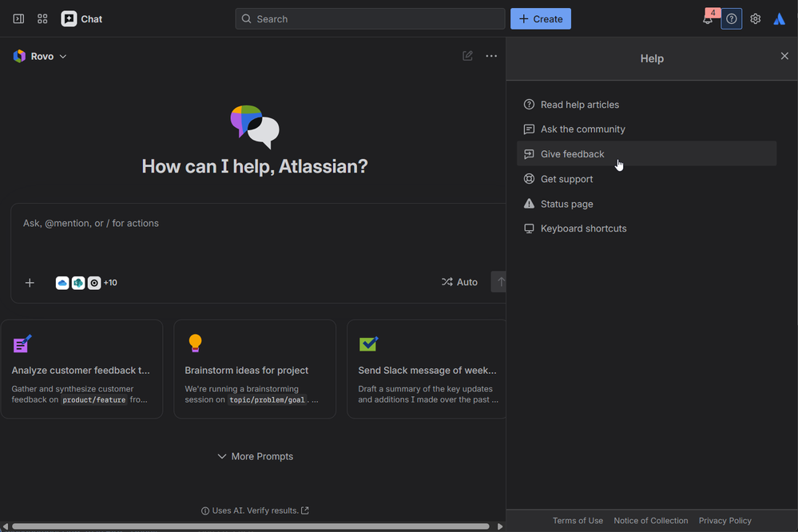Click the checkmark icon on Slack card
798x532 pixels.
click(368, 343)
